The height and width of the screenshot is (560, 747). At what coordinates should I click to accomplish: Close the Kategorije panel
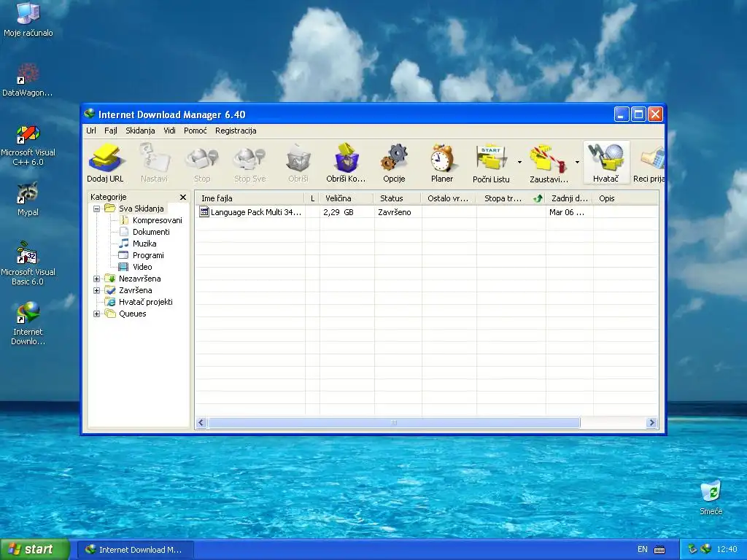click(x=183, y=197)
